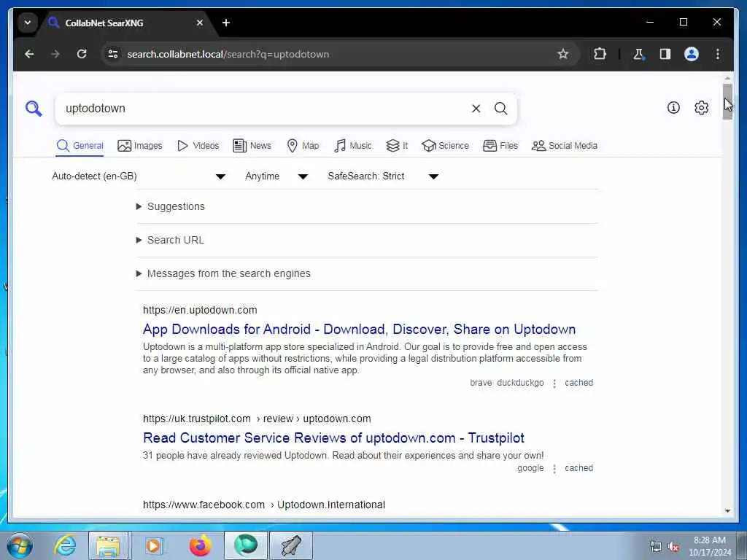The width and height of the screenshot is (747, 560).
Task: Expand Messages from the search engines
Action: pyautogui.click(x=223, y=274)
